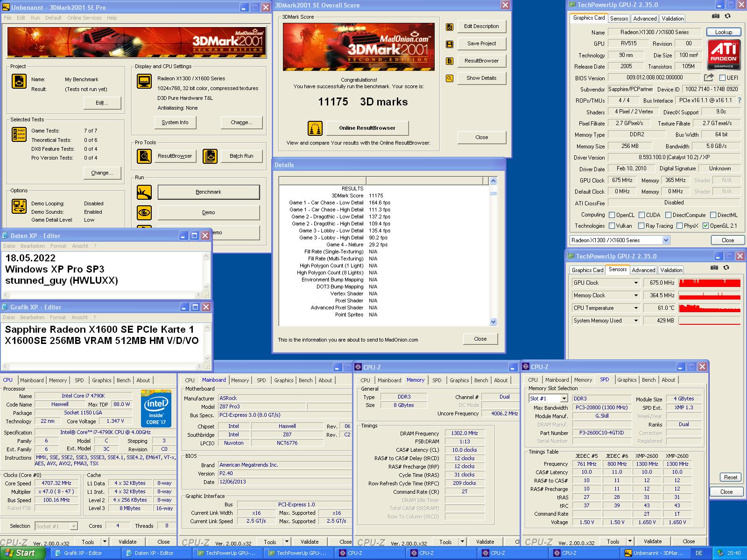The image size is (747, 560).
Task: Switch to Validation tab in GPU-Z Sensors window
Action: tap(671, 270)
